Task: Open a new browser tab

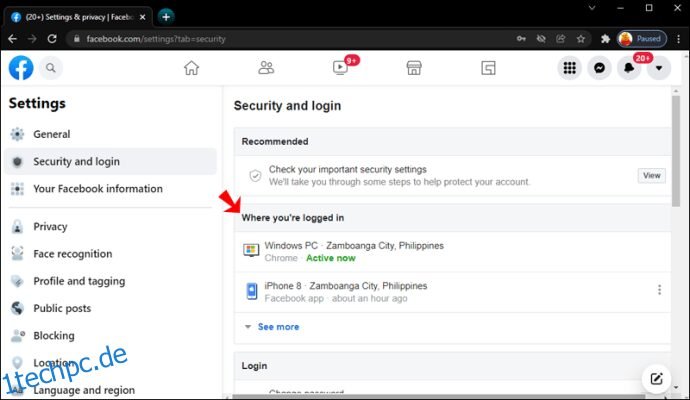Action: [x=166, y=17]
